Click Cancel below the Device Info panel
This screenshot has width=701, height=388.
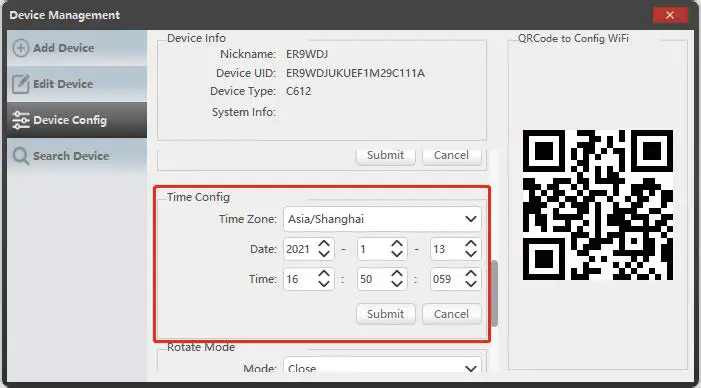coord(452,156)
